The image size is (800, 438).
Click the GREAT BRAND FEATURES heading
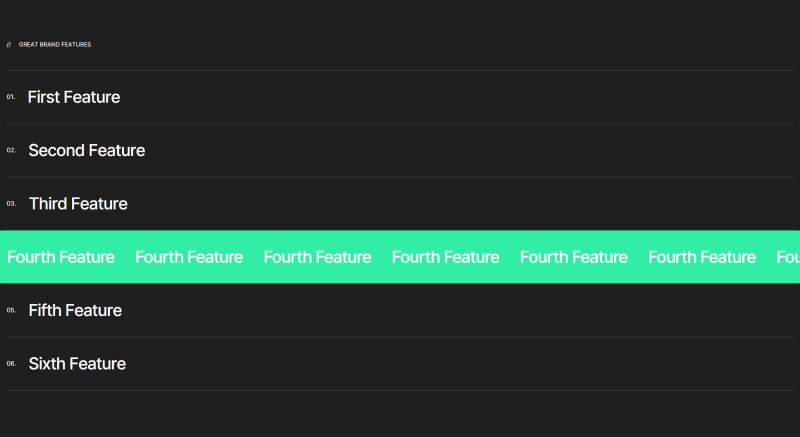[x=55, y=44]
